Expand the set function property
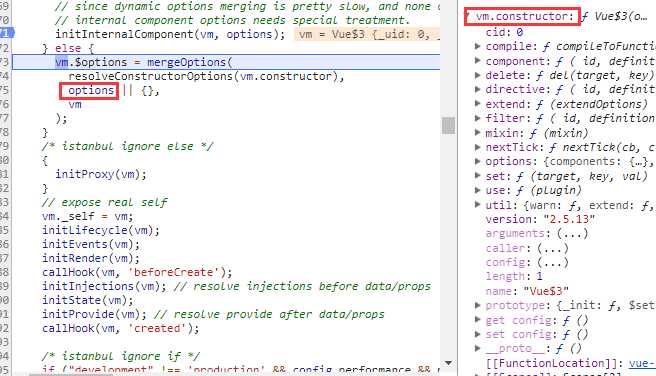The image size is (656, 376). [477, 176]
